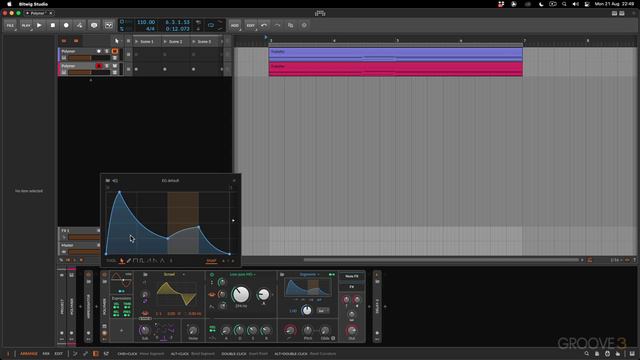
Task: Open the oscillator preset folder icon in Polymer
Action: click(x=145, y=275)
